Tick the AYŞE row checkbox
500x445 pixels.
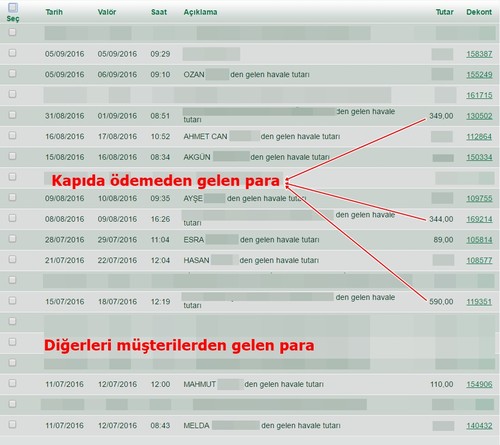[x=12, y=197]
